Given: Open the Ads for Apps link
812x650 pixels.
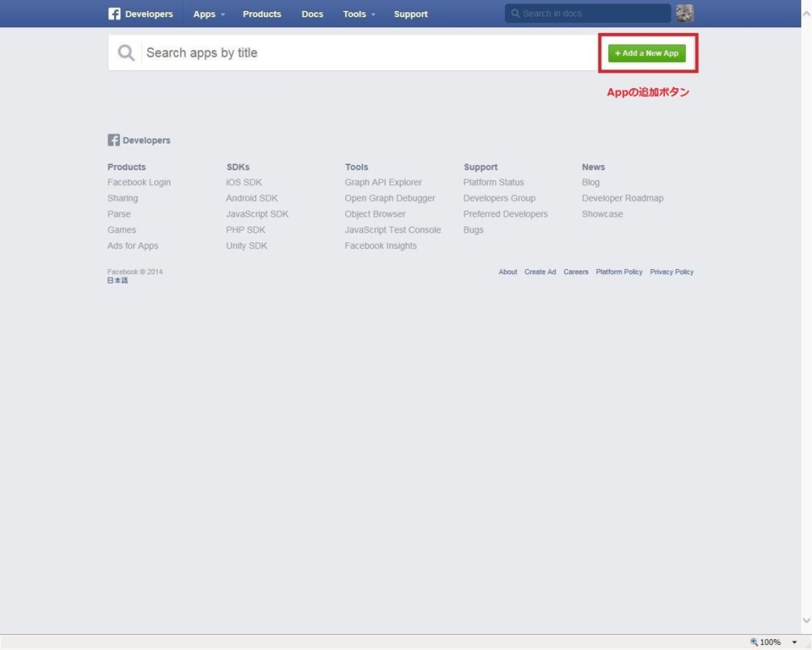Looking at the screenshot, I should [x=133, y=245].
